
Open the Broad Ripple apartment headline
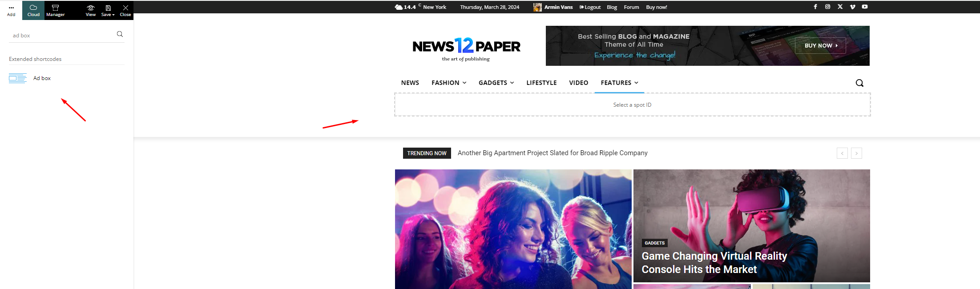(x=553, y=153)
